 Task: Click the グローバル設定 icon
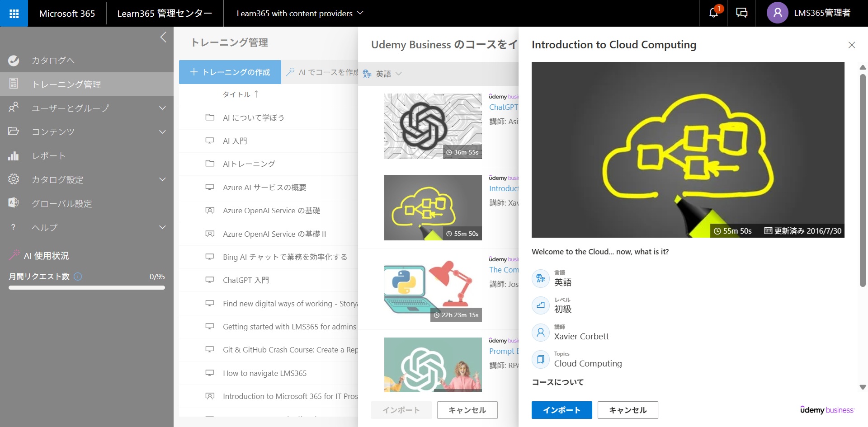14,203
